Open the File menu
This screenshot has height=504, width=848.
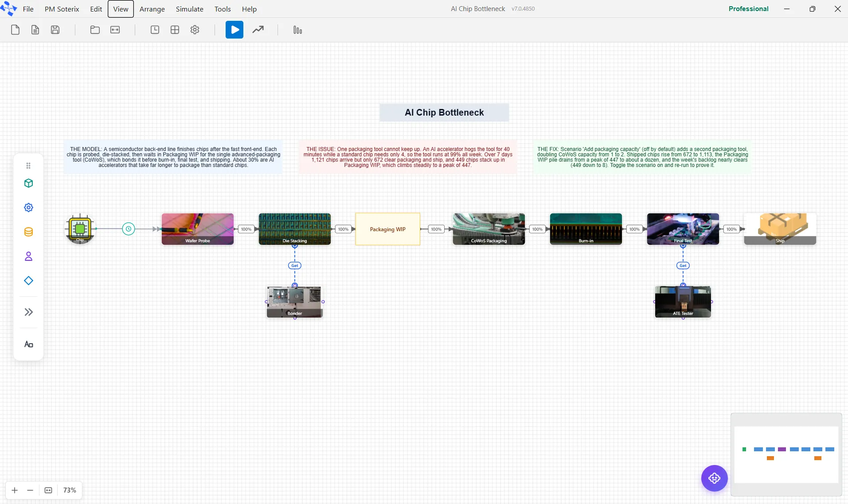tap(28, 9)
